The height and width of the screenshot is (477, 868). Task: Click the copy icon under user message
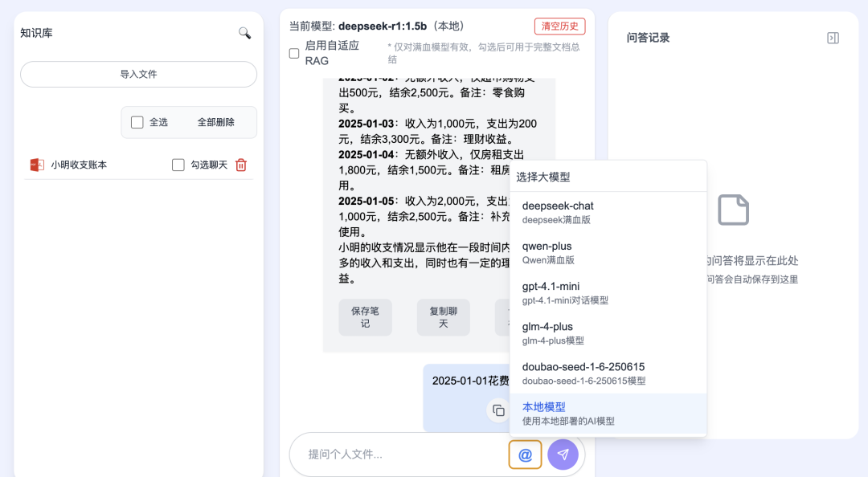point(498,410)
